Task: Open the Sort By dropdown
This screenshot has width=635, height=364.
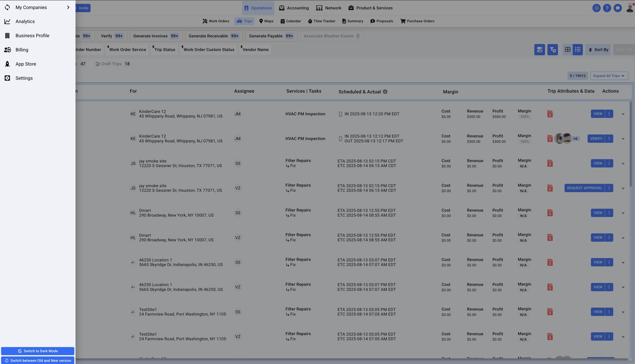Action: point(598,50)
